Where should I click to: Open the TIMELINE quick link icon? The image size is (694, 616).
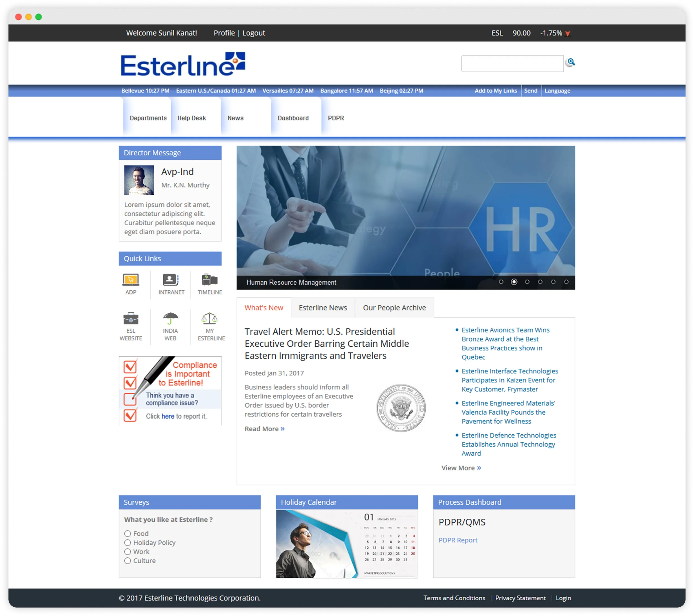pyautogui.click(x=210, y=280)
